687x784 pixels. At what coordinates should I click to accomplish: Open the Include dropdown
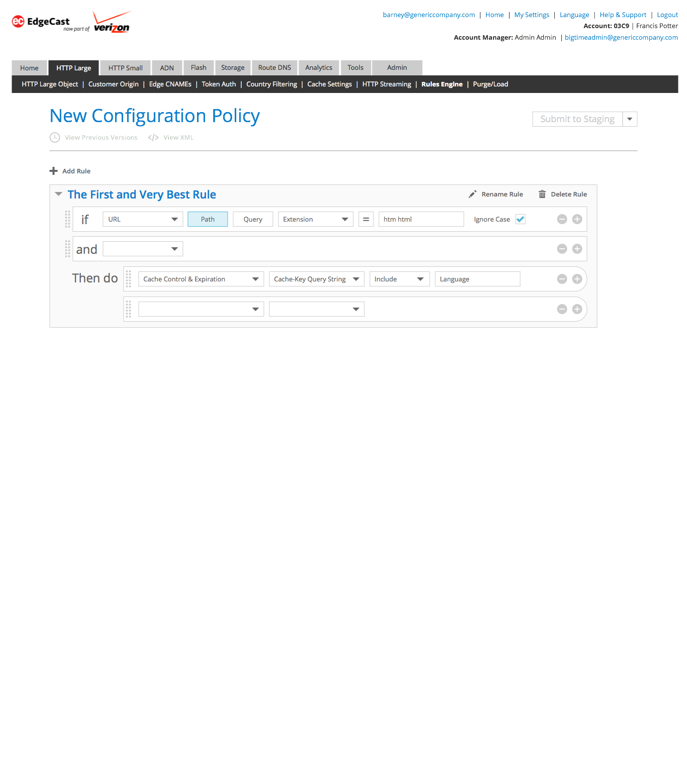click(x=400, y=279)
